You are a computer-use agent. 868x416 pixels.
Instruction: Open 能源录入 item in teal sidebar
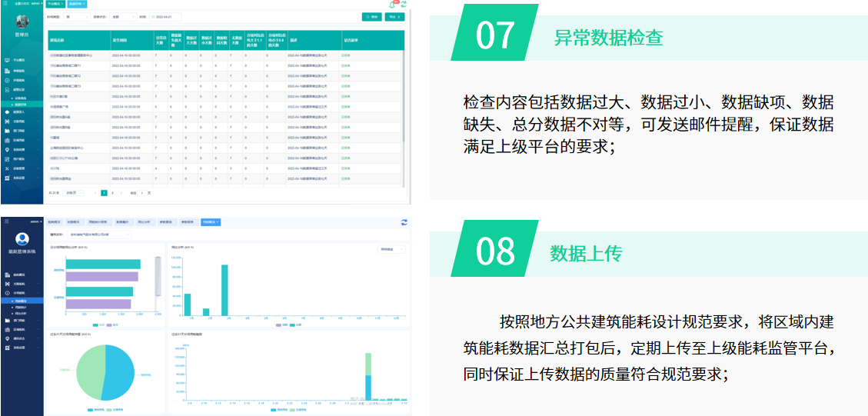tap(22, 112)
